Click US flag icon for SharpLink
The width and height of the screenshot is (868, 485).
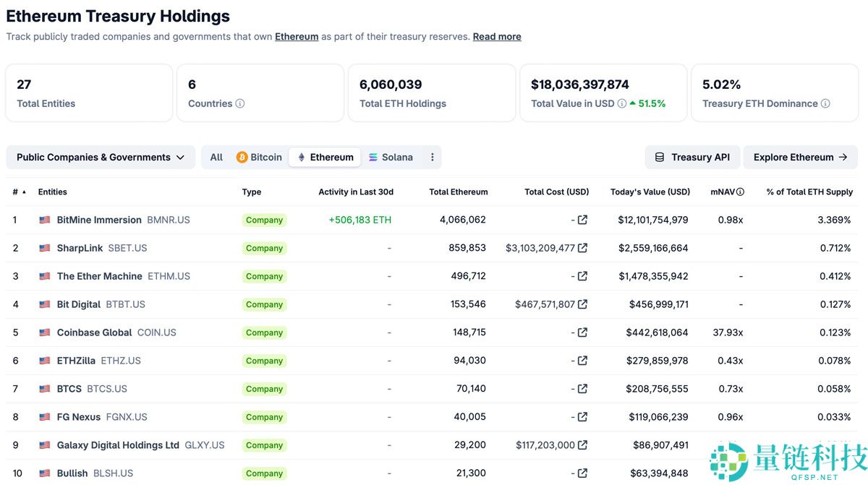(45, 248)
